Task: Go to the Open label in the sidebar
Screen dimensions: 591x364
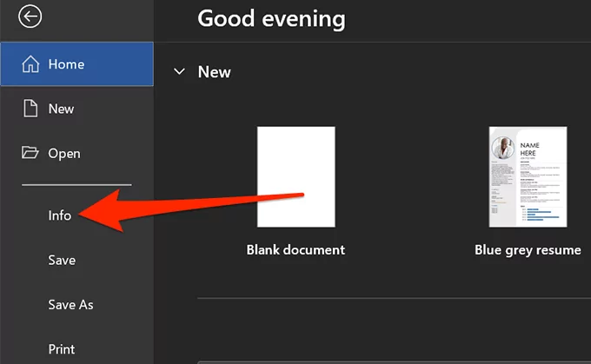Action: pos(64,154)
